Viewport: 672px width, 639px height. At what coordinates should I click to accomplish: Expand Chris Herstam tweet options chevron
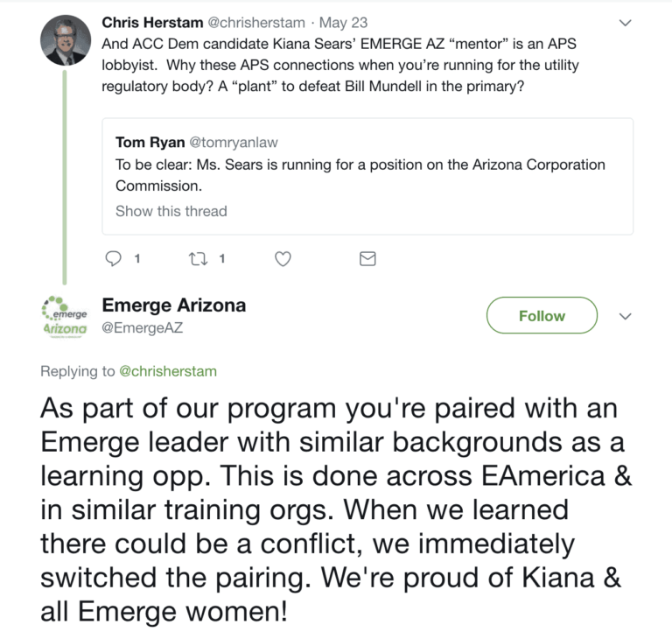[x=626, y=23]
